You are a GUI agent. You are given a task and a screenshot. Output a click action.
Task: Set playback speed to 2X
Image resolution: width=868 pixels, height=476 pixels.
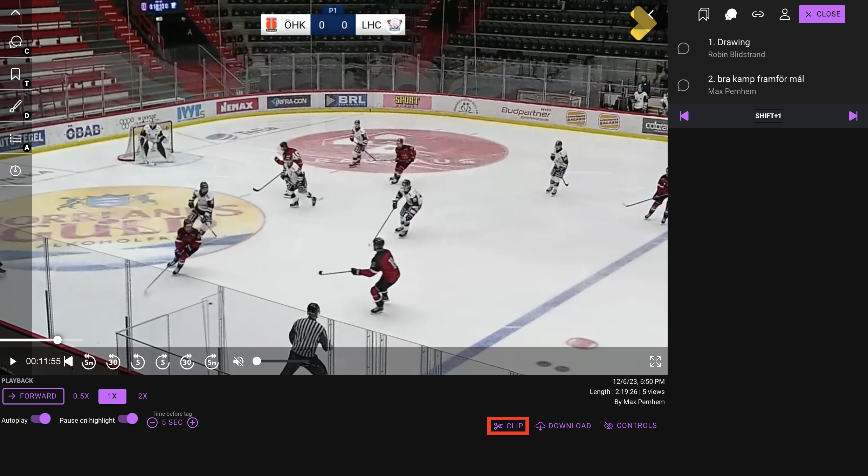pyautogui.click(x=143, y=396)
